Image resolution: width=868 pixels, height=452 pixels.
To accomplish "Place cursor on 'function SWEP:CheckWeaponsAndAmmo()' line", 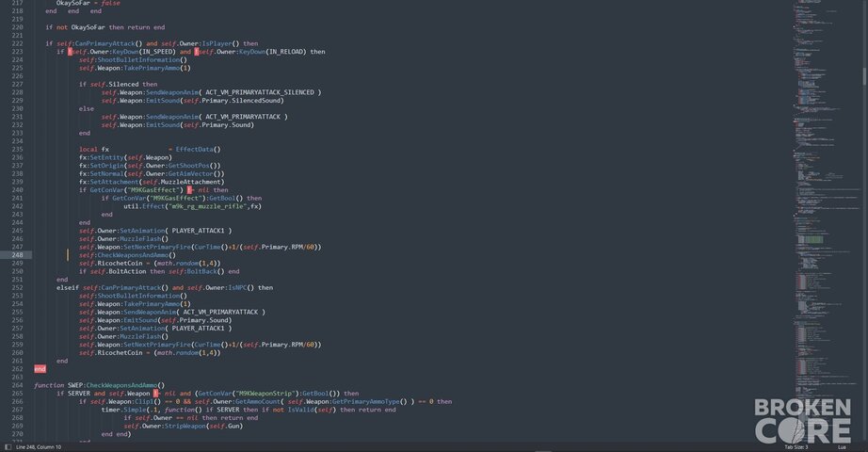I will 100,385.
